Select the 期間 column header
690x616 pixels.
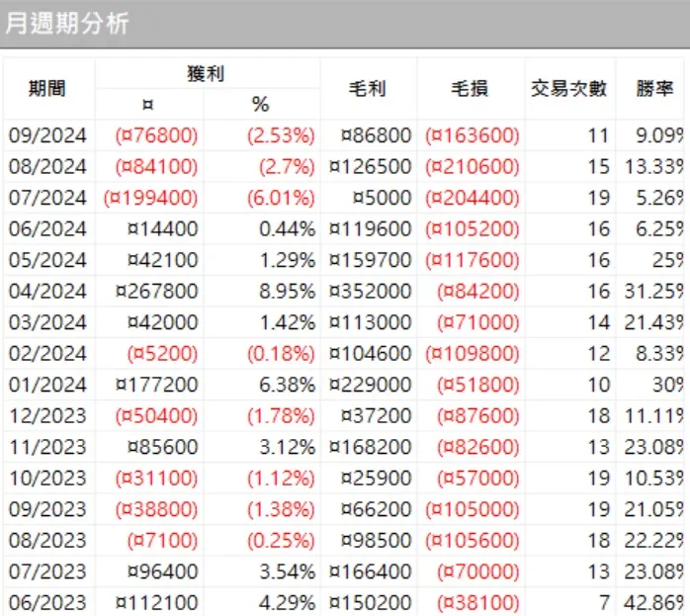pos(47,88)
